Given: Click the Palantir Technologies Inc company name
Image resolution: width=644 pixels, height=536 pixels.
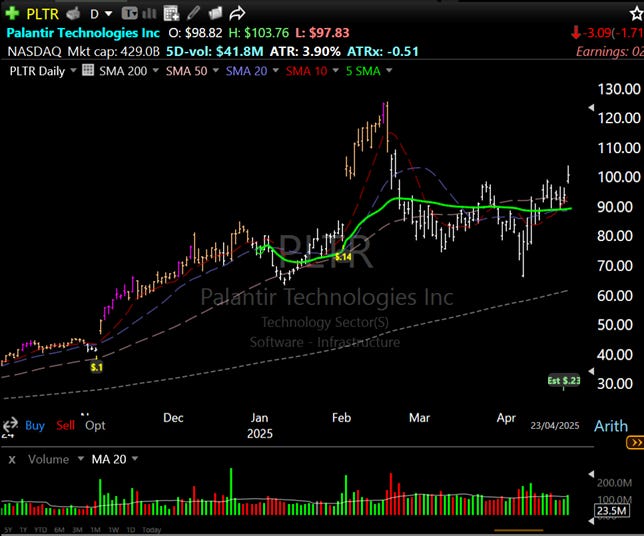Looking at the screenshot, I should coord(83,33).
